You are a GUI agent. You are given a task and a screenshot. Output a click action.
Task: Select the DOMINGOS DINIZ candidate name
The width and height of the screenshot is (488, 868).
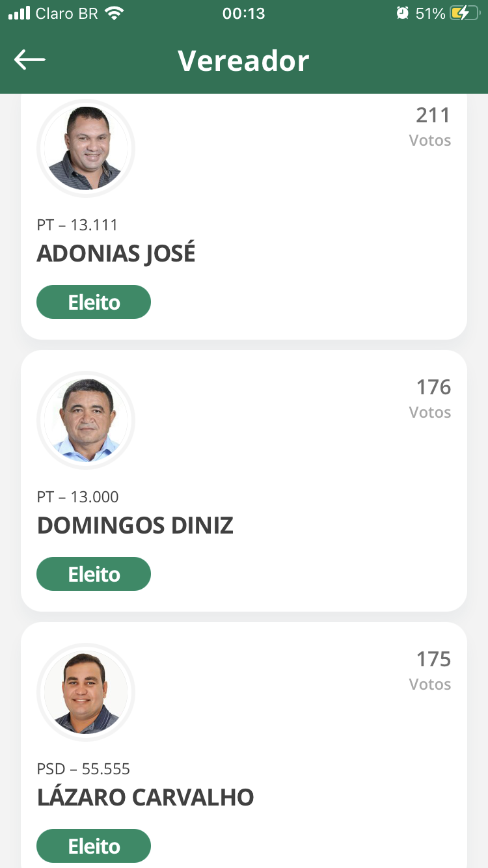(135, 526)
